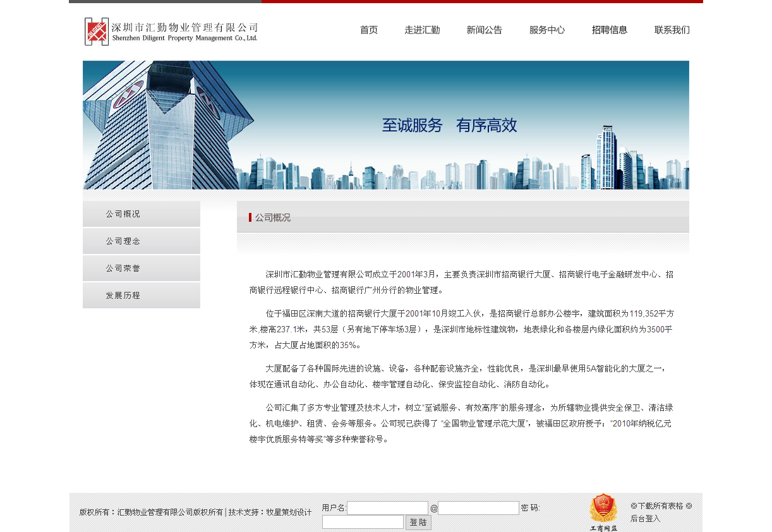Open the 服务中心 navigation menu item
The width and height of the screenshot is (772, 532).
pos(546,30)
